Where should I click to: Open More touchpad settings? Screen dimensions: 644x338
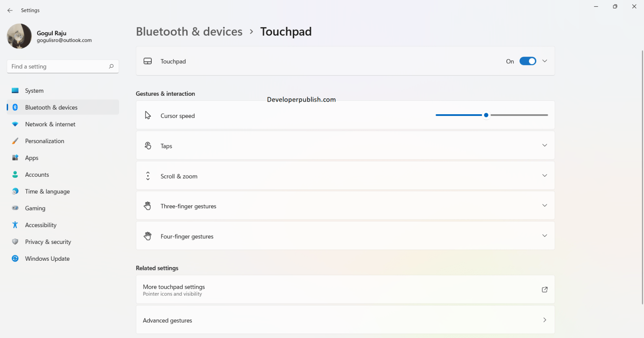pyautogui.click(x=345, y=289)
